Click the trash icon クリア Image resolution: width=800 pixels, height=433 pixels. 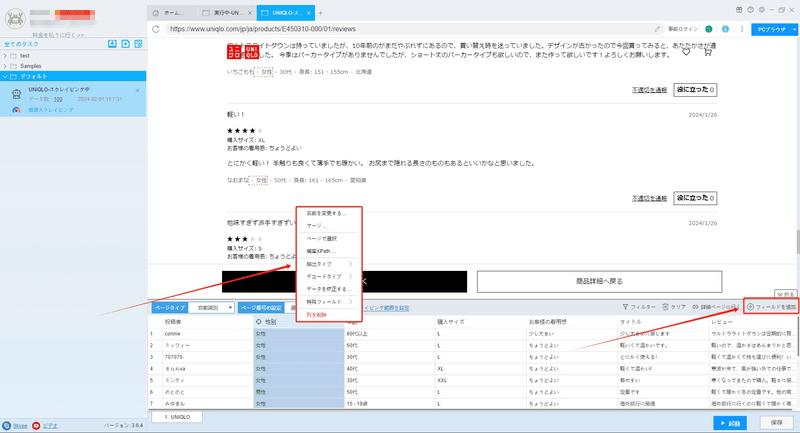[x=665, y=307]
